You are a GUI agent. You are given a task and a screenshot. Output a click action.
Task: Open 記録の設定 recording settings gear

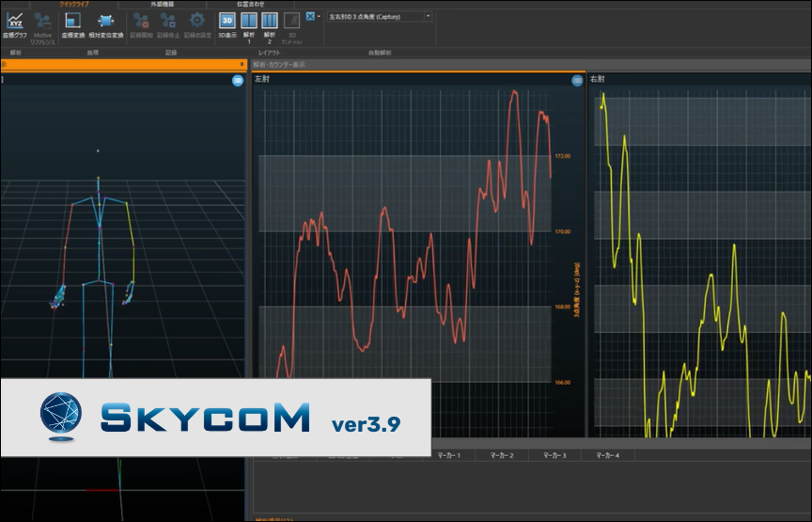click(197, 24)
